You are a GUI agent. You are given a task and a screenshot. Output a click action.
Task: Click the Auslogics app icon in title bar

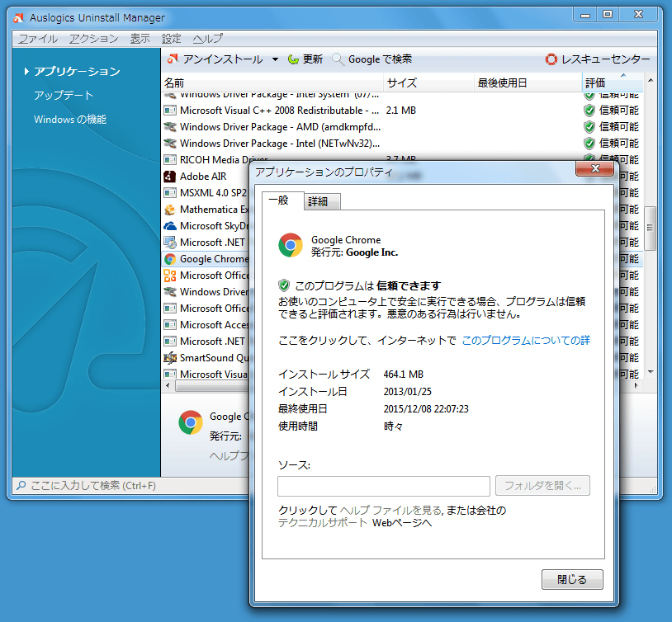coord(18,17)
